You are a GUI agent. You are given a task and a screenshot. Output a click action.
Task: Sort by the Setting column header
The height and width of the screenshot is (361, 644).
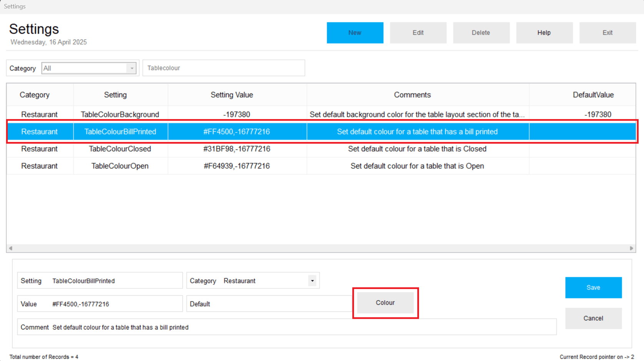click(x=115, y=95)
